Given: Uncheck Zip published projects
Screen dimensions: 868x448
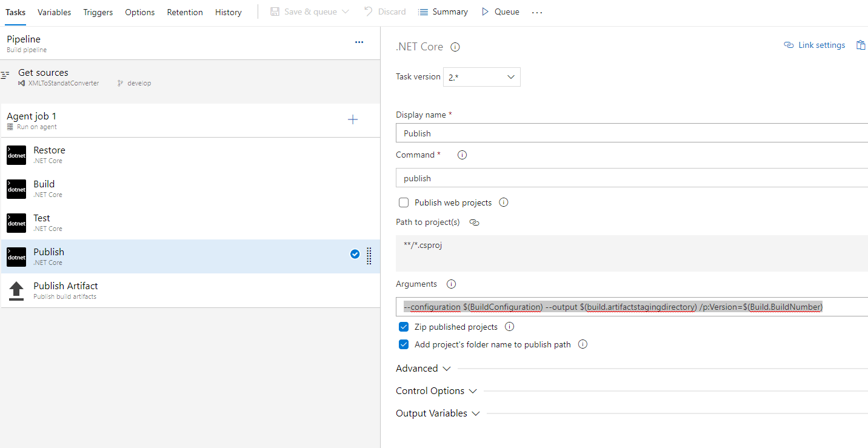Looking at the screenshot, I should click(404, 326).
